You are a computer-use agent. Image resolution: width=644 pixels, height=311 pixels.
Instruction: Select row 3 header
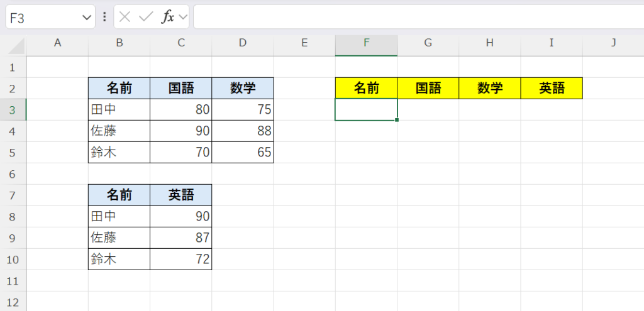click(x=13, y=110)
